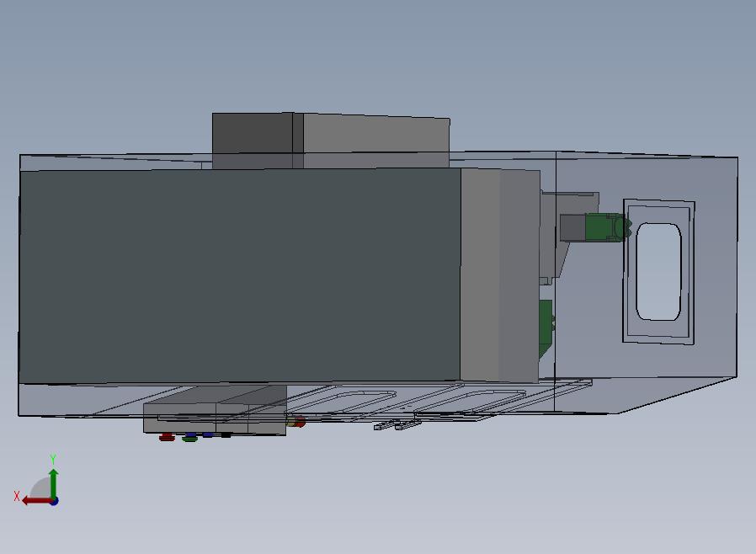Select the red button under the control box
Viewport: 756px width, 554px height.
click(x=167, y=437)
